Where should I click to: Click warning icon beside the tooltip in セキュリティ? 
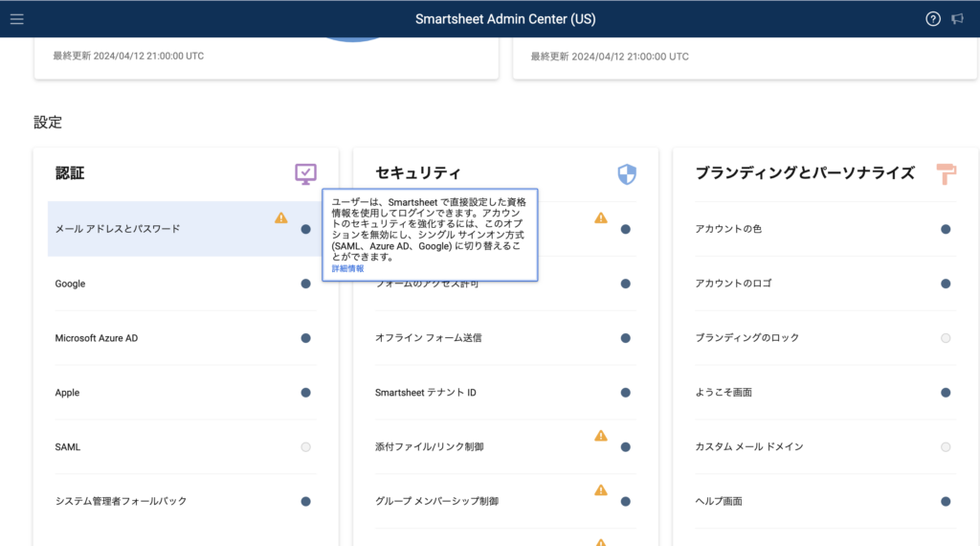coord(601,217)
